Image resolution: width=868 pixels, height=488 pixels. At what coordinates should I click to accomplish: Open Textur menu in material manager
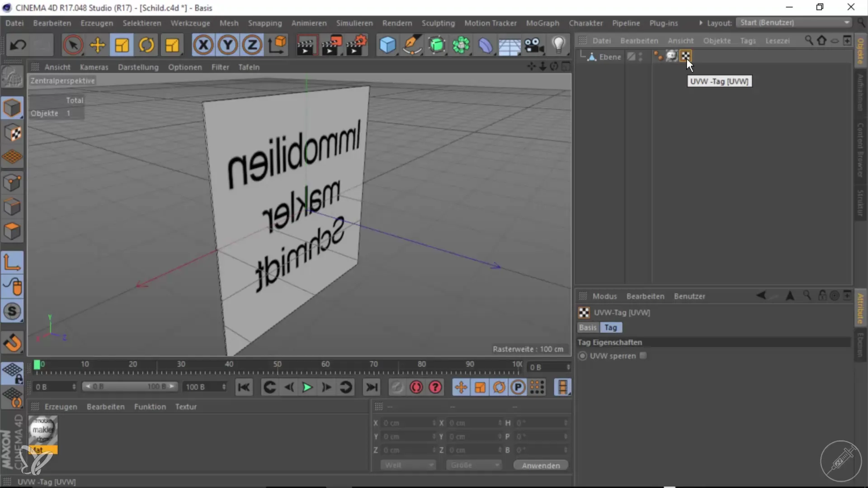click(x=186, y=407)
